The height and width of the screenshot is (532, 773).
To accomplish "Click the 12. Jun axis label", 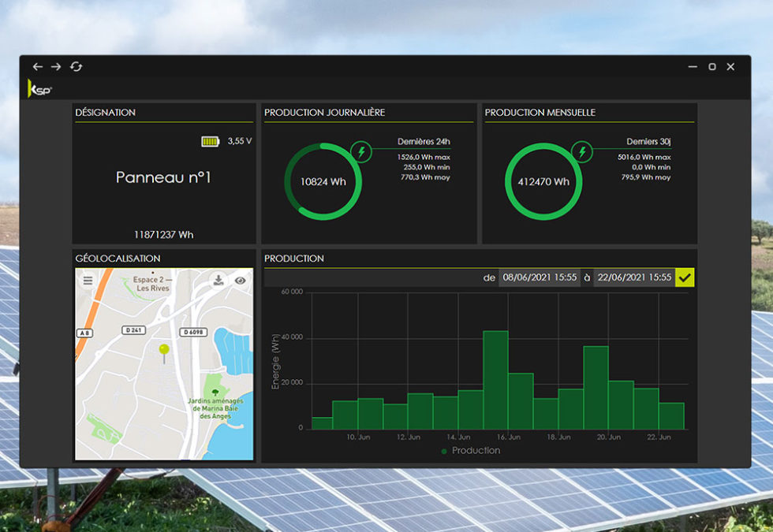I will point(409,437).
